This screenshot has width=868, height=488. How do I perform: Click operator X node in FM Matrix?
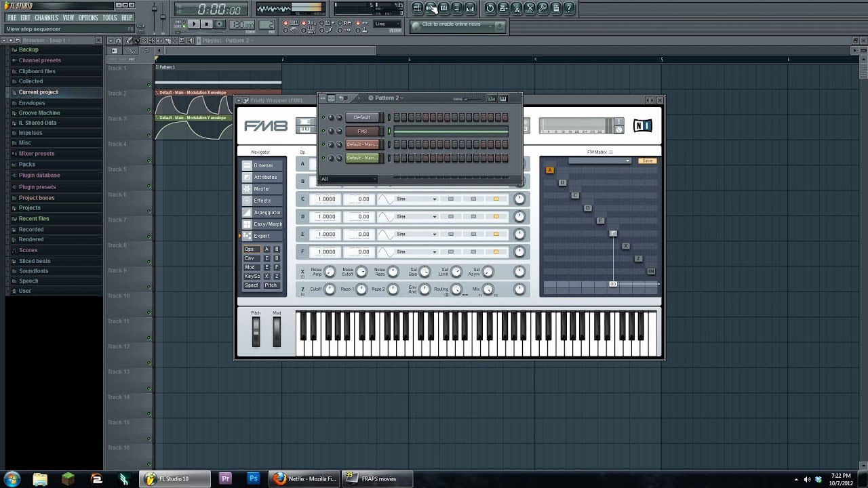(626, 246)
